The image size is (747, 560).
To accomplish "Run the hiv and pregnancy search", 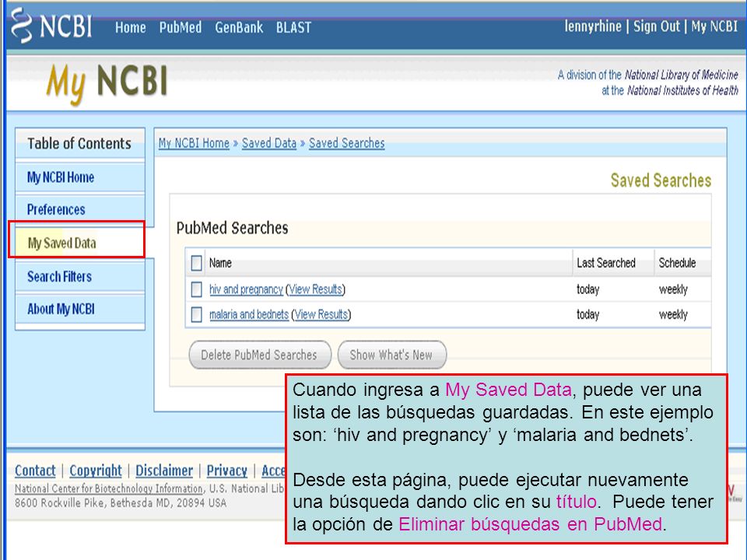I will coord(247,289).
